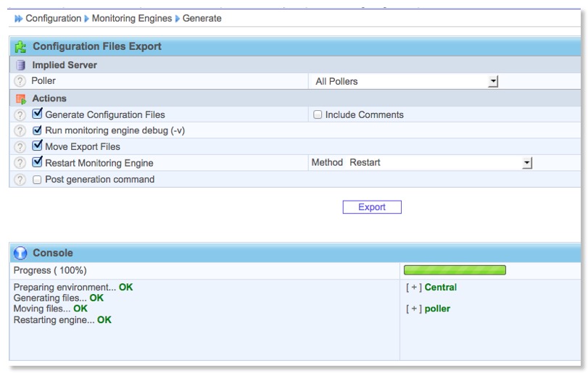Click help icon beside Move Export Files
Viewport: 588px width, 373px height.
20,147
